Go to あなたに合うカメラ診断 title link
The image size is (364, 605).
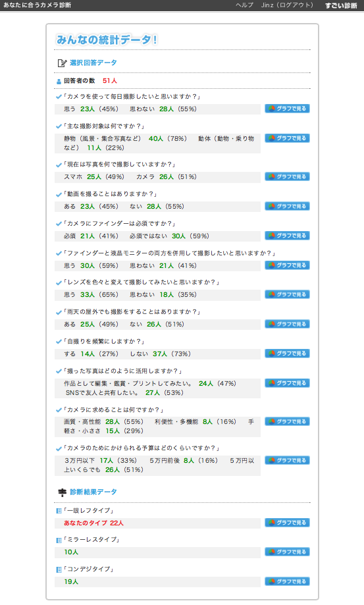[x=37, y=5]
